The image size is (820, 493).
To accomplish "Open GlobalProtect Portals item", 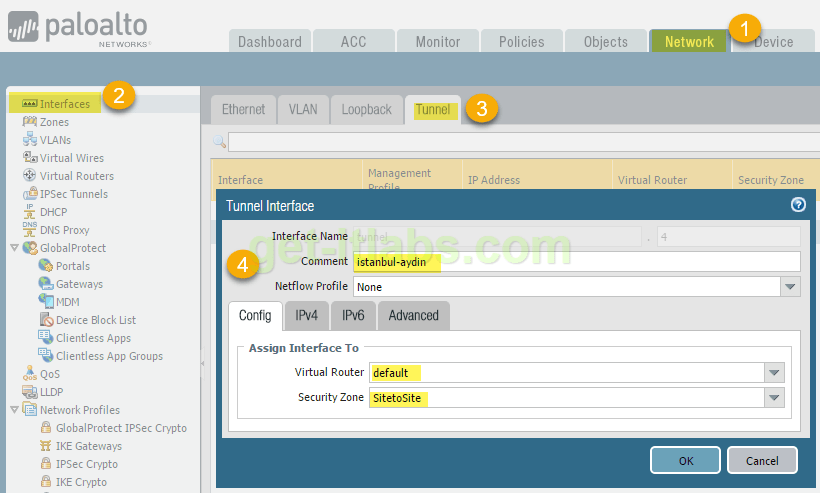I will 72,266.
